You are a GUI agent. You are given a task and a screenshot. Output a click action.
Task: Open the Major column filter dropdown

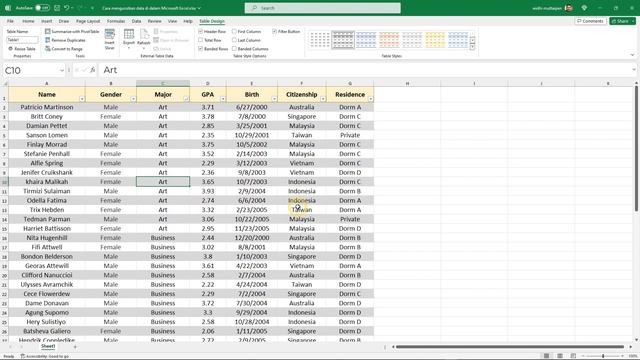186,99
